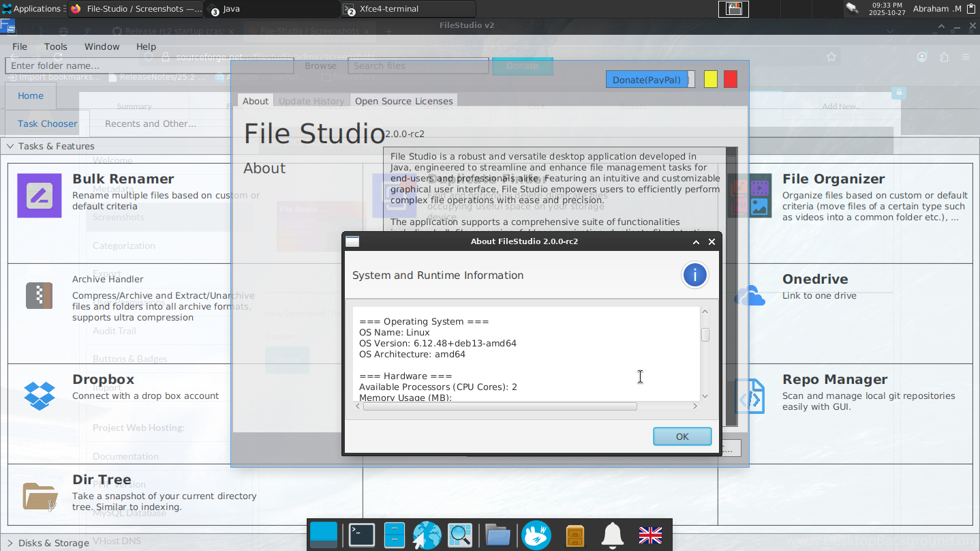Expand the Disks & Storage section
The image size is (980, 551).
point(10,543)
